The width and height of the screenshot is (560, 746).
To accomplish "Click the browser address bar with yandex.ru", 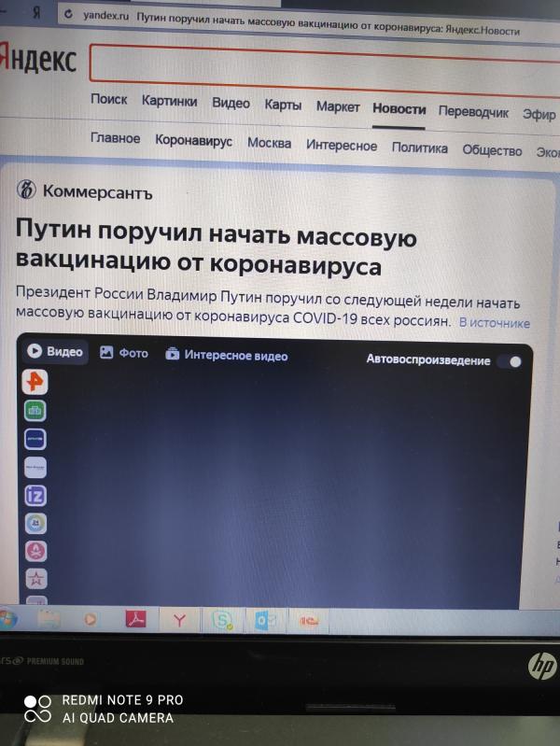I will tap(304, 22).
